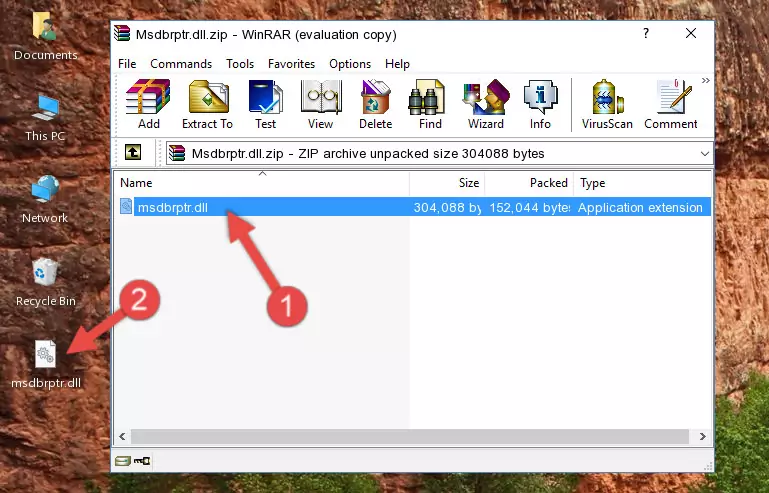The image size is (769, 493).
Task: Click the 152,044 packed size cell
Action: point(529,207)
